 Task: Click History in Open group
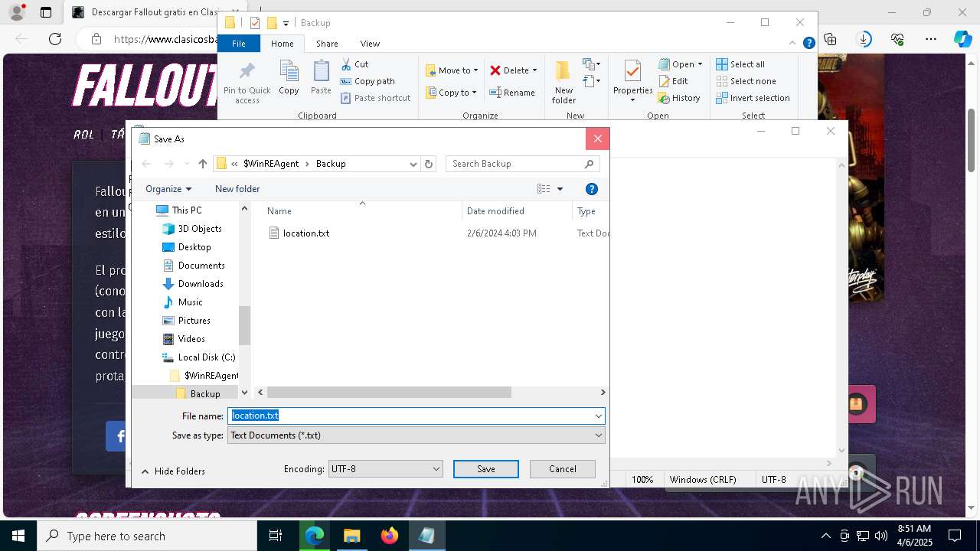point(679,98)
